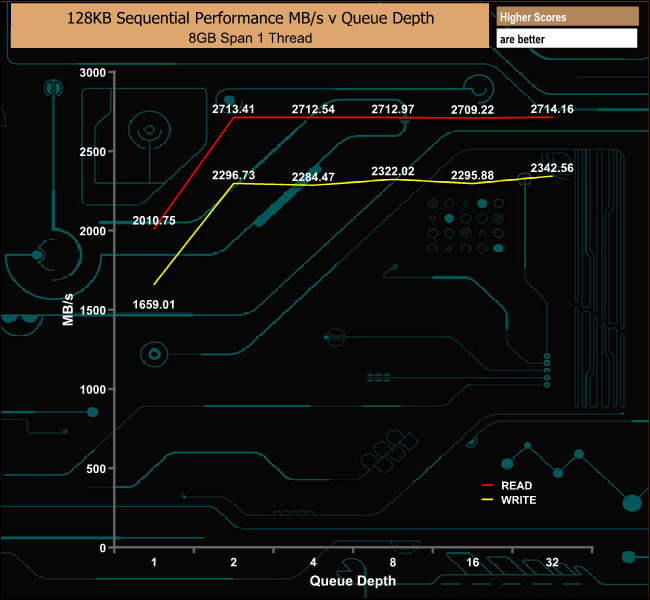650x600 pixels.
Task: Click the are better box
Action: pos(567,39)
